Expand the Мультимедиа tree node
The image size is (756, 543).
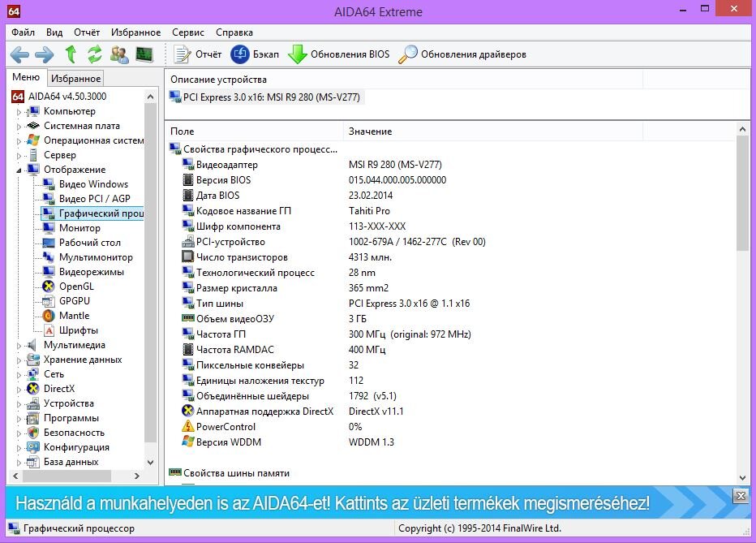(19, 346)
